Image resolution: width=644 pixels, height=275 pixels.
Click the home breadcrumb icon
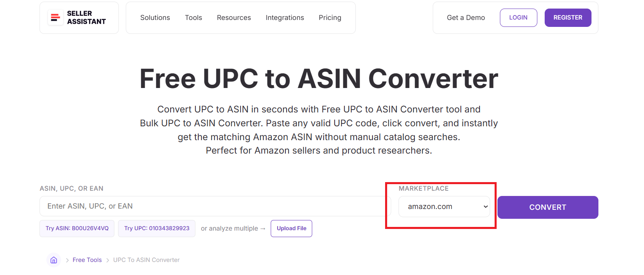(x=53, y=260)
